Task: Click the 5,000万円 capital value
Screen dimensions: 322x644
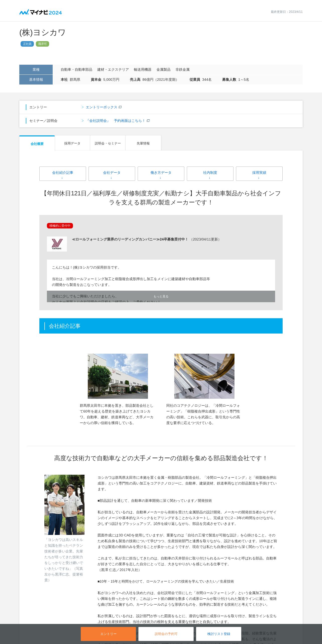Action: 111,79
